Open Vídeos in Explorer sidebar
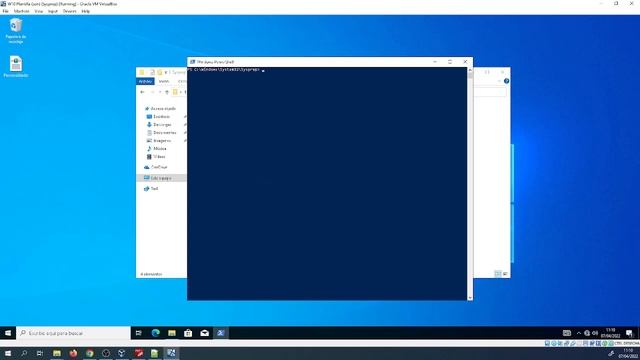Screen dimensions: 640x360 (x=156, y=157)
